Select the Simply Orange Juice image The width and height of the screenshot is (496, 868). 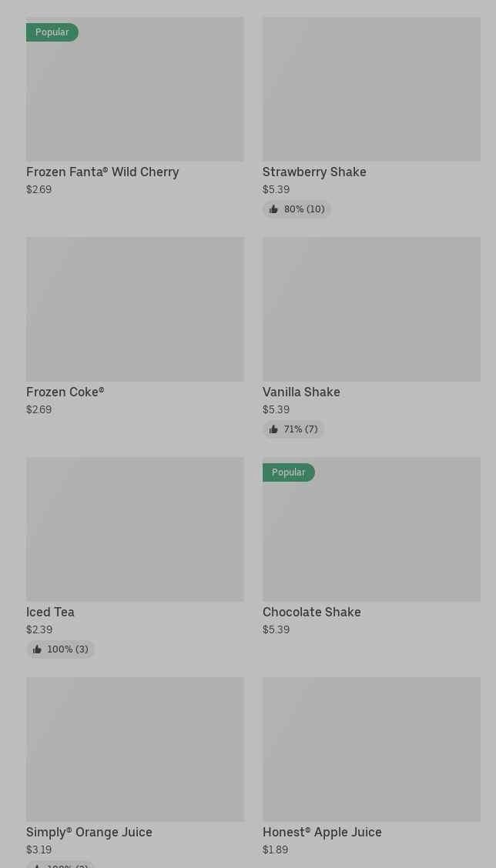tap(135, 749)
